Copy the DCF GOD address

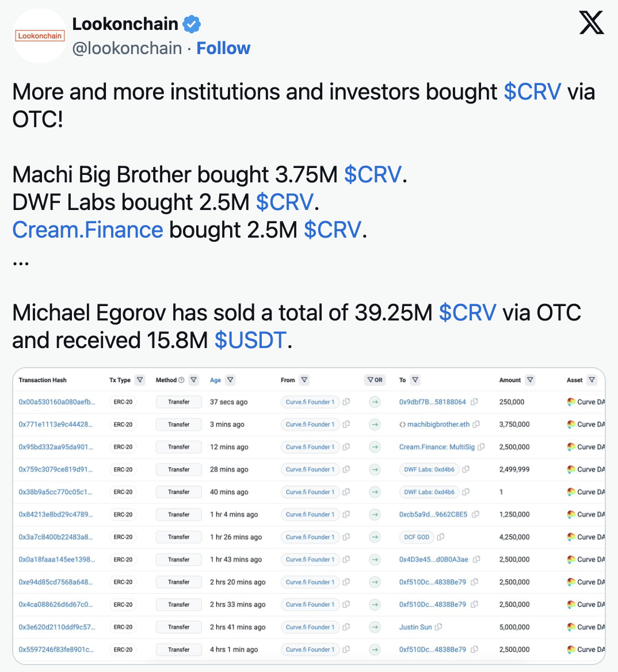[441, 537]
